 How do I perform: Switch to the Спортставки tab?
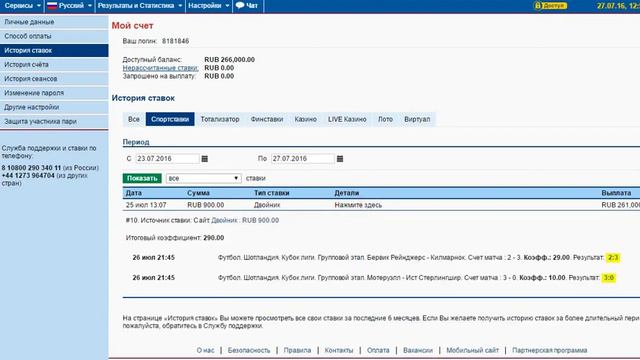click(x=170, y=119)
